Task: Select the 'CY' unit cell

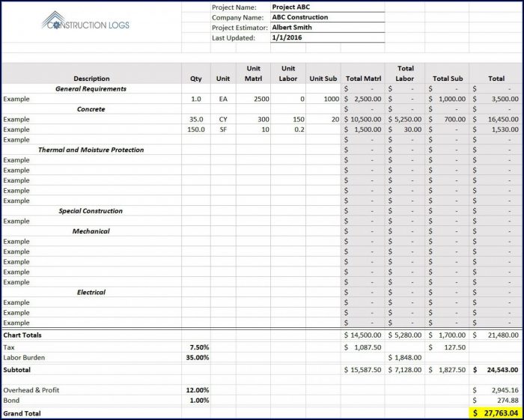Action: click(223, 119)
